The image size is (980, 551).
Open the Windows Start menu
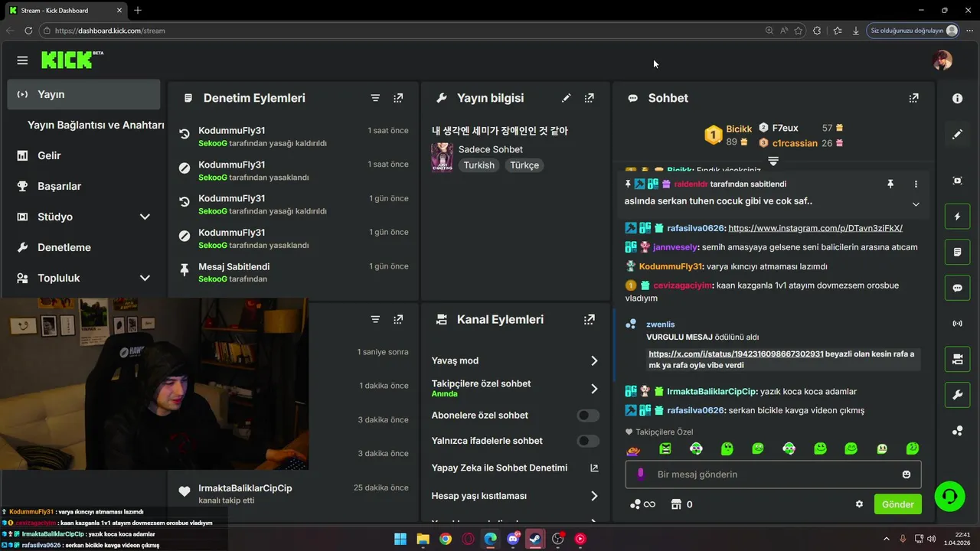[400, 539]
